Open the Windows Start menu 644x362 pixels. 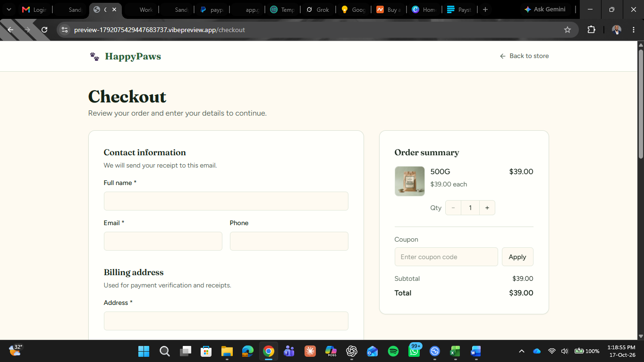[144, 351]
